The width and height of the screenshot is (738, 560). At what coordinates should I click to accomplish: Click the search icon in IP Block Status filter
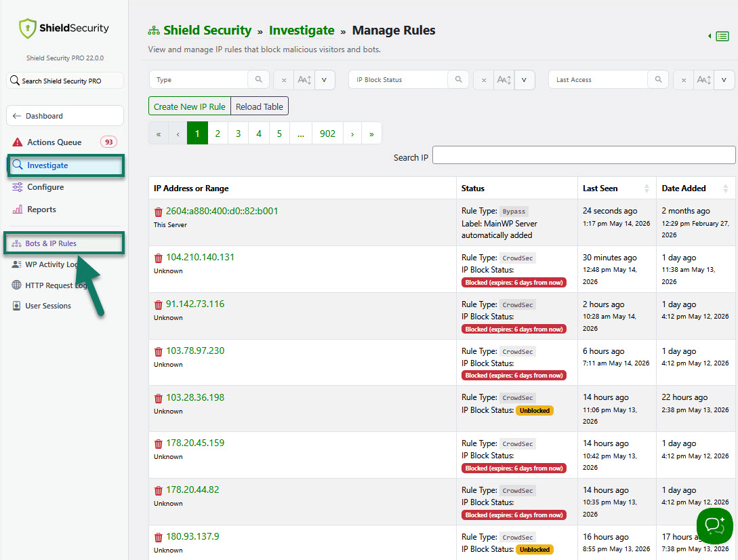[458, 79]
